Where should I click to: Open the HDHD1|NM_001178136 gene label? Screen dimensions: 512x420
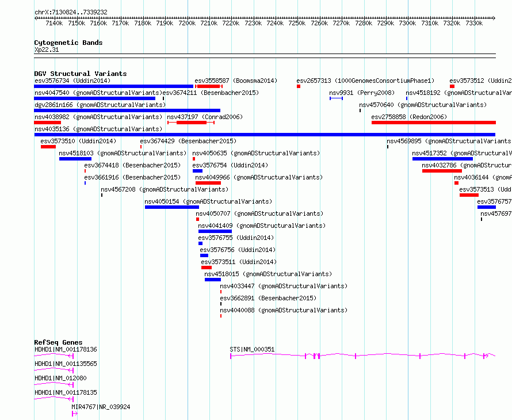coord(66,349)
